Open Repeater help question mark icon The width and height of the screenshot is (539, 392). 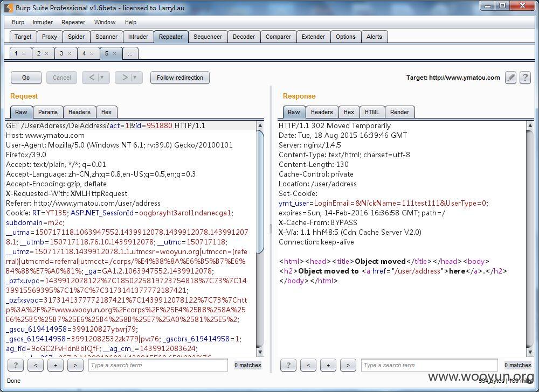pos(525,78)
